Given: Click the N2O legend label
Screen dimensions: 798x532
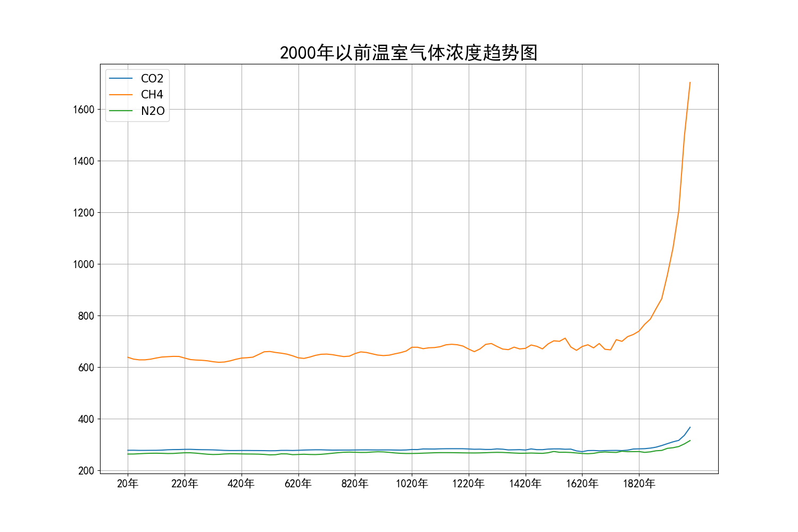Looking at the screenshot, I should click(x=153, y=111).
